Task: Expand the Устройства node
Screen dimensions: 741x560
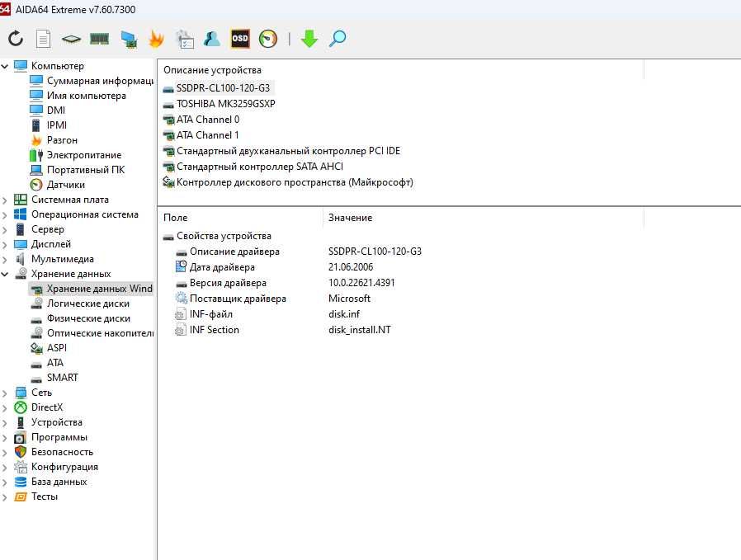Action: 5,422
